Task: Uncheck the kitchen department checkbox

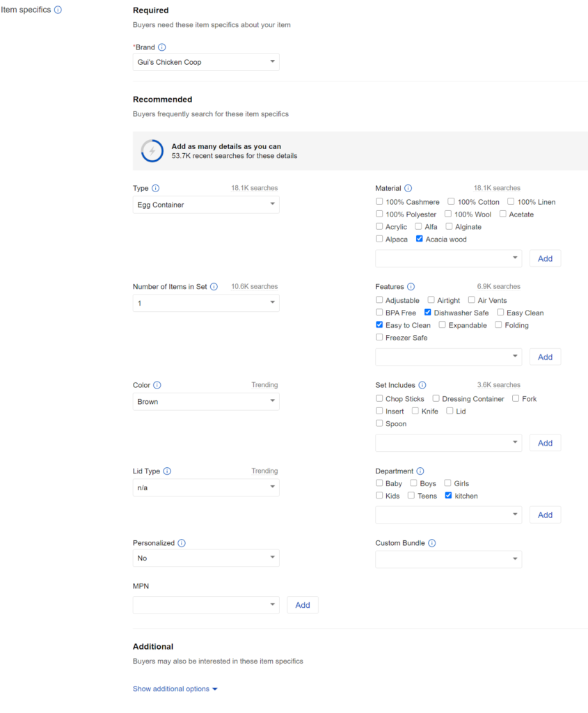Action: pos(449,496)
